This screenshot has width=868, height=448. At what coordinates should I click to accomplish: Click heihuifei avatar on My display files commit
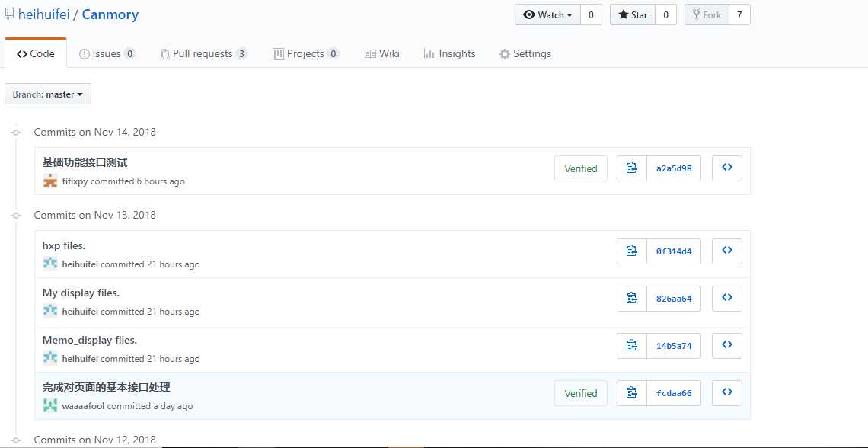point(49,311)
